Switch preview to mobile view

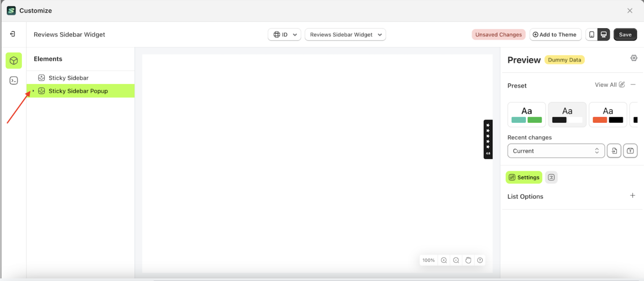pos(591,34)
